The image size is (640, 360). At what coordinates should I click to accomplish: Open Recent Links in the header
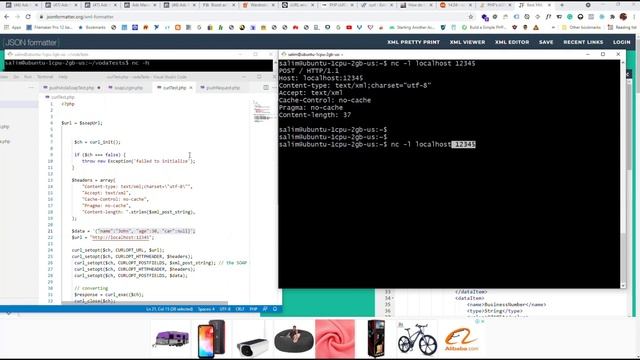(x=583, y=42)
